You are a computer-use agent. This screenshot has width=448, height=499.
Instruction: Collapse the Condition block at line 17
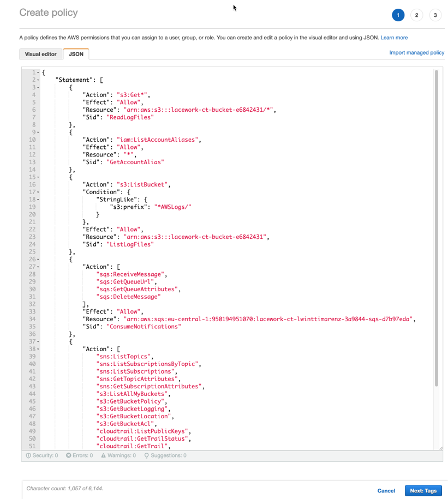point(37,191)
